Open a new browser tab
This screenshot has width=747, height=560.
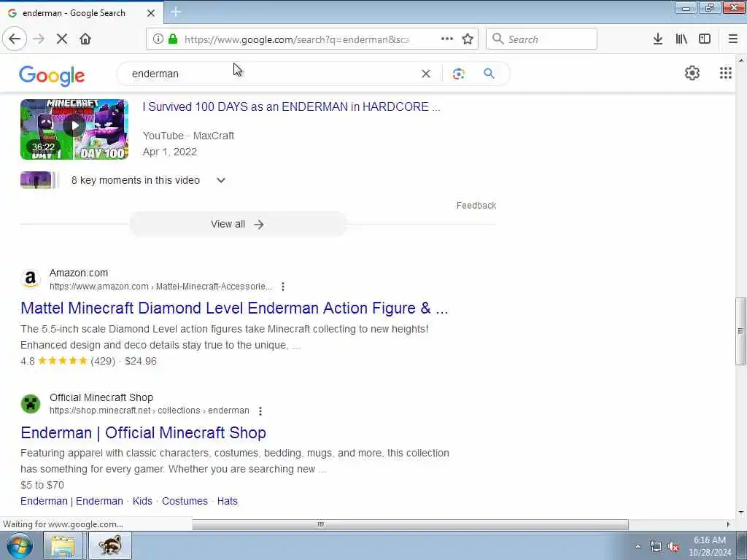(176, 12)
